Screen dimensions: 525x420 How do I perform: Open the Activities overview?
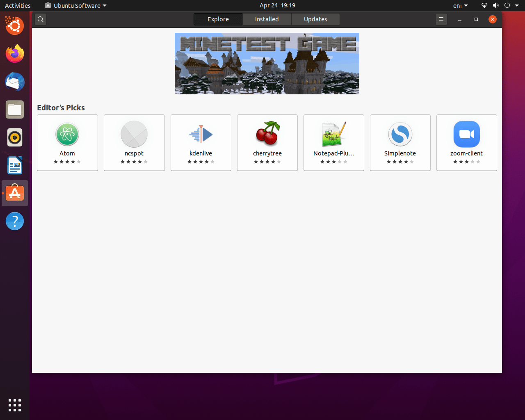pyautogui.click(x=18, y=6)
